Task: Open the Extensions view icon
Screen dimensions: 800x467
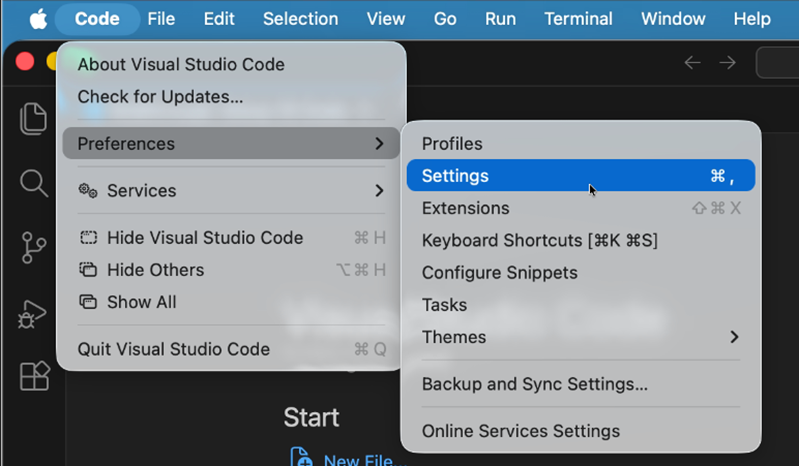Action: click(x=34, y=376)
